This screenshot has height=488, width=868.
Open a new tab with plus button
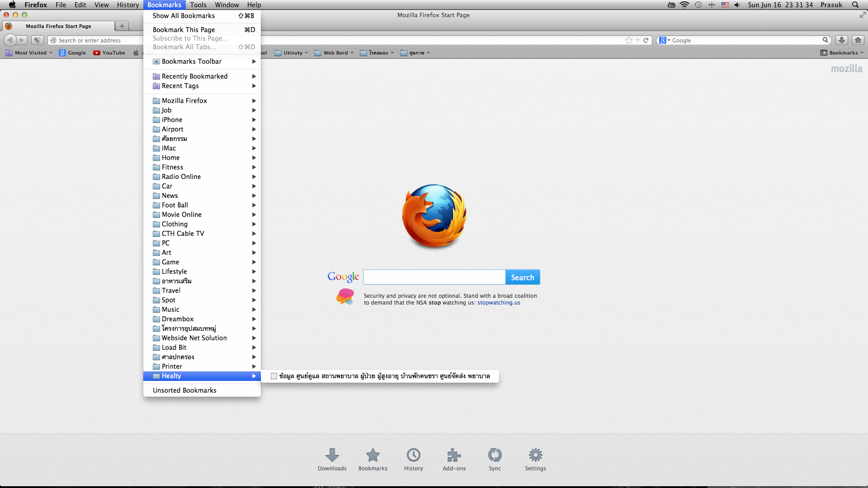tap(122, 26)
